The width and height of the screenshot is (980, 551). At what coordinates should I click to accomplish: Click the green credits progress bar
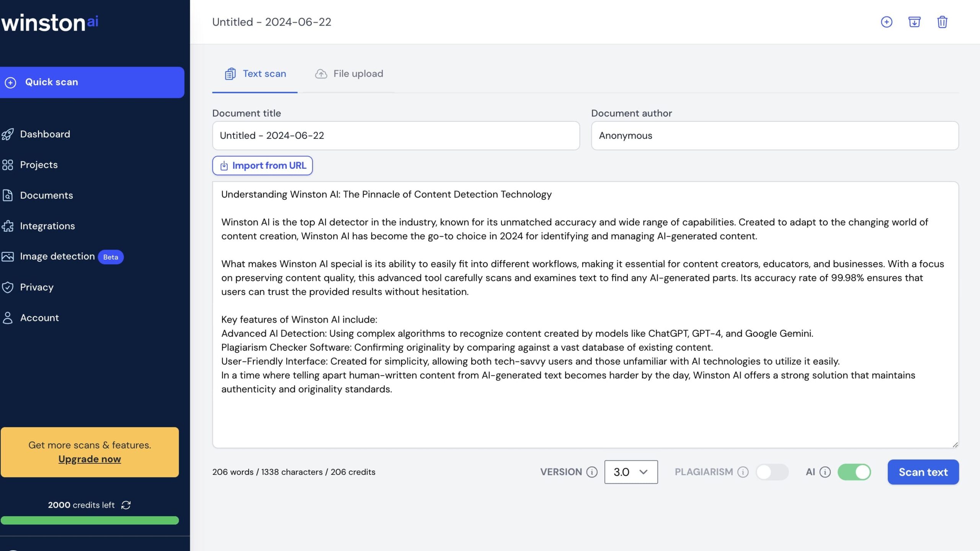(x=90, y=520)
